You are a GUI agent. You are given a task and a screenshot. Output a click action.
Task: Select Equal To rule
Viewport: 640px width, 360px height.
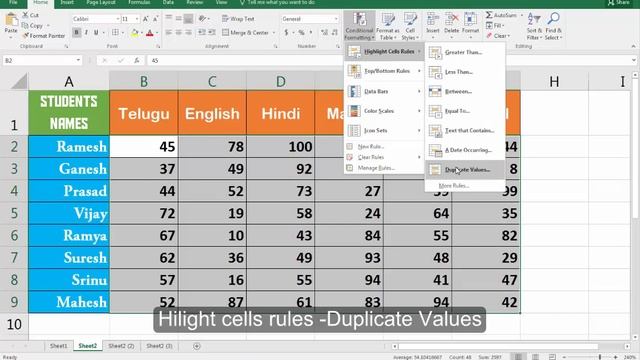point(464,111)
